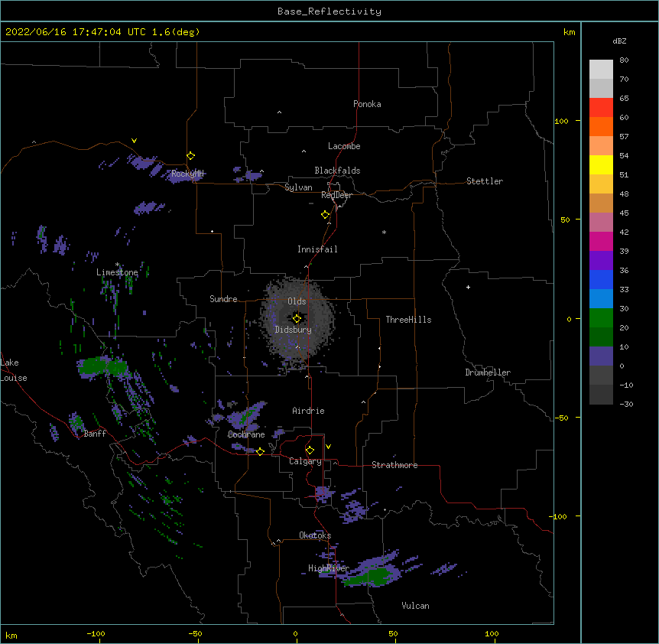Click the Banff town label
This screenshot has height=644, width=659.
95,434
